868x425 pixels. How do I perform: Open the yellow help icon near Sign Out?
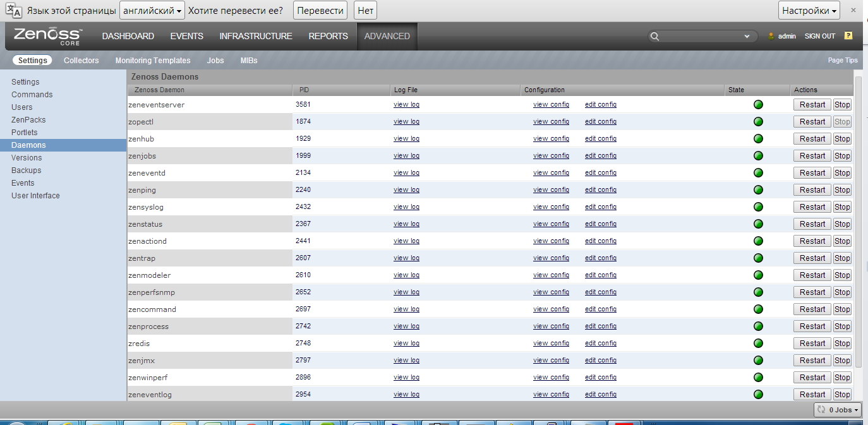coord(848,36)
